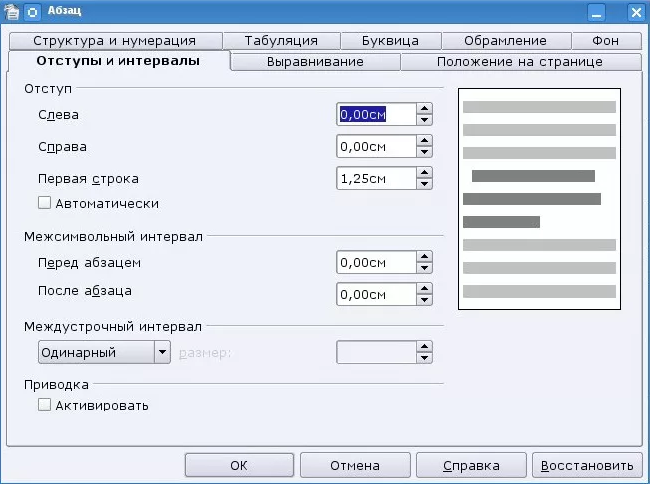
Task: Click into the Слева indent field
Action: pos(375,115)
